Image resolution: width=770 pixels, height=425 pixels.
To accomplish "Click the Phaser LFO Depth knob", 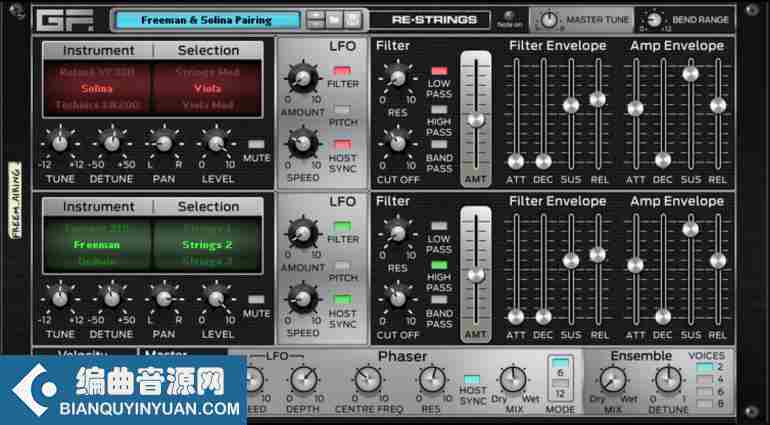I will click(x=303, y=379).
